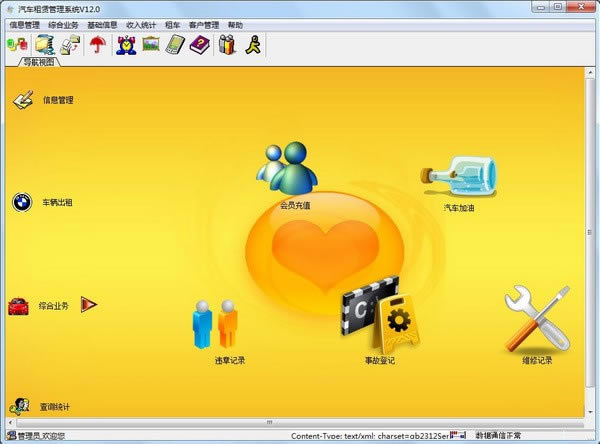
Task: Click the gift boxes toolbar icon
Action: [227, 44]
